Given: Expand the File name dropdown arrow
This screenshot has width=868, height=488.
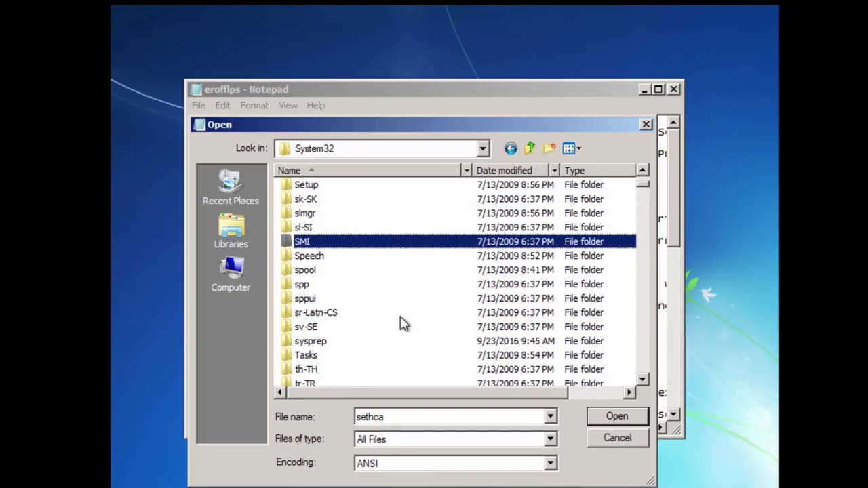Looking at the screenshot, I should coord(550,416).
